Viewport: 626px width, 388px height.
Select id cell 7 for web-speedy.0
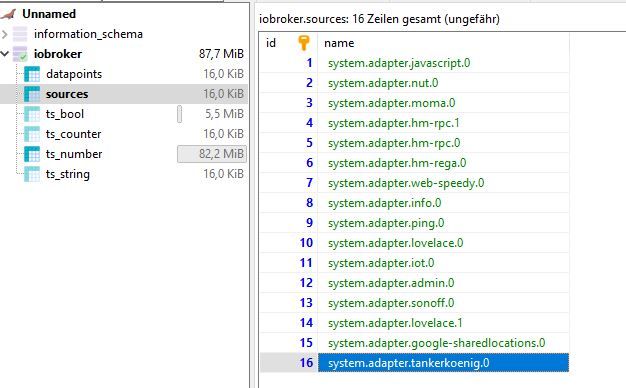(289, 183)
